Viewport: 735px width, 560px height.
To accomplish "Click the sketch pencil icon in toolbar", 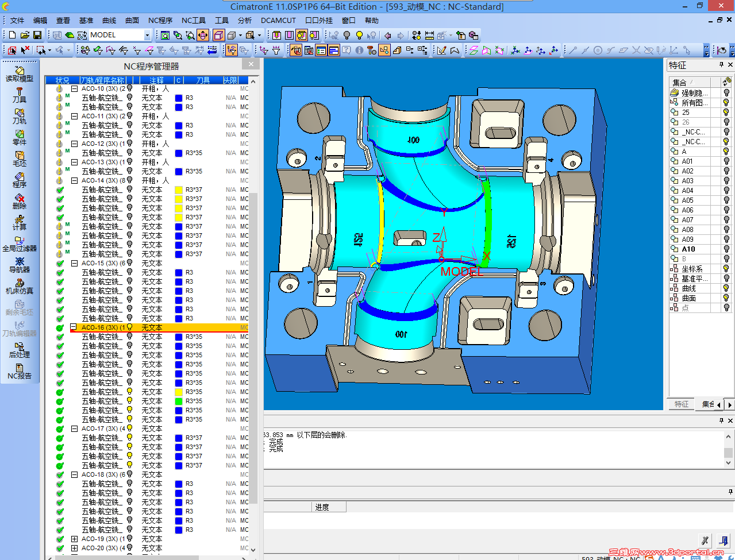I will coord(441,51).
